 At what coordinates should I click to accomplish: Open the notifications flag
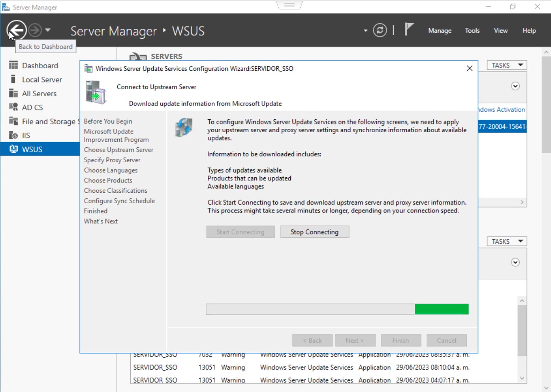[x=409, y=29]
